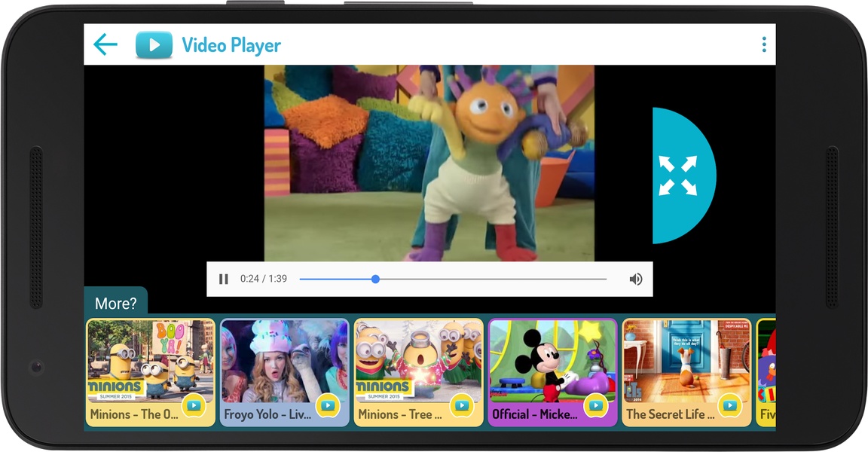The image size is (868, 452).
Task: Play icon on Froyo Yolo card
Action: [x=328, y=406]
